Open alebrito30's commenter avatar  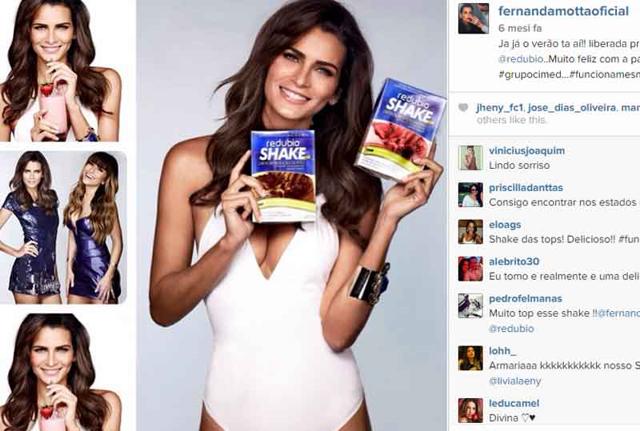coord(470,269)
